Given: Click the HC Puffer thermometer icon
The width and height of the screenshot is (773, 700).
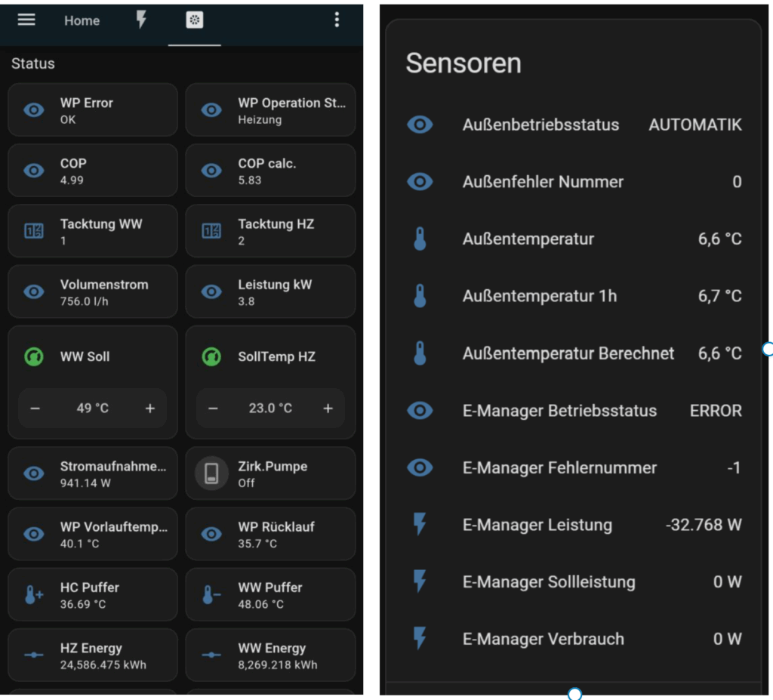Looking at the screenshot, I should tap(34, 595).
